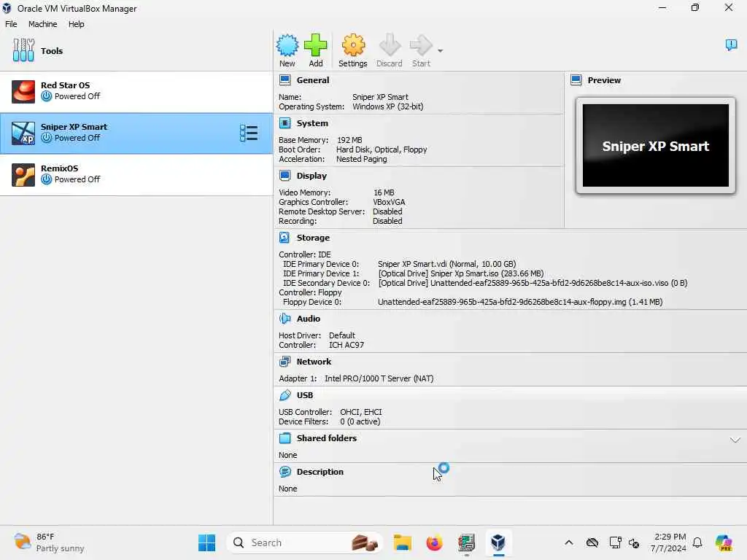
Task: Click the Start arrow toolbar icon
Action: pyautogui.click(x=421, y=46)
